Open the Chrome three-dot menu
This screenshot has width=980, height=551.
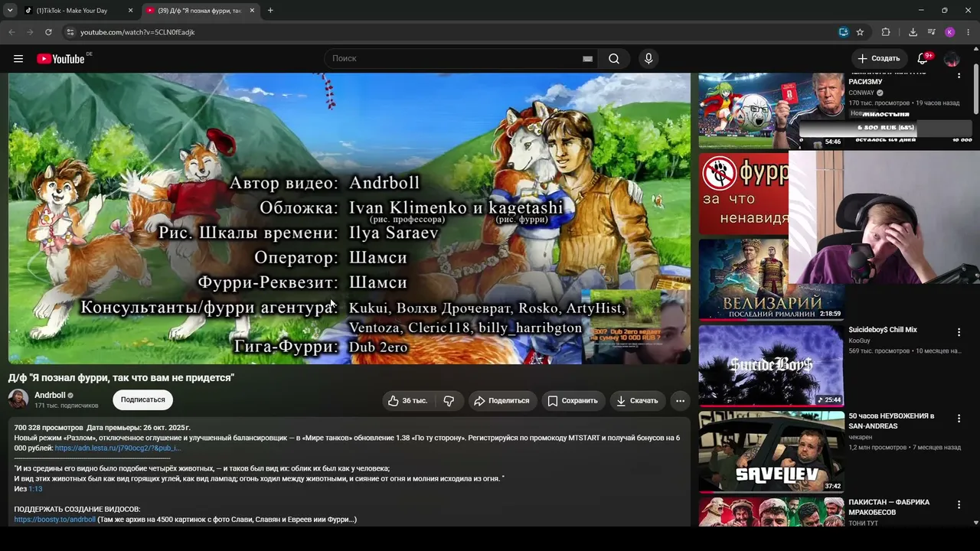(x=969, y=32)
